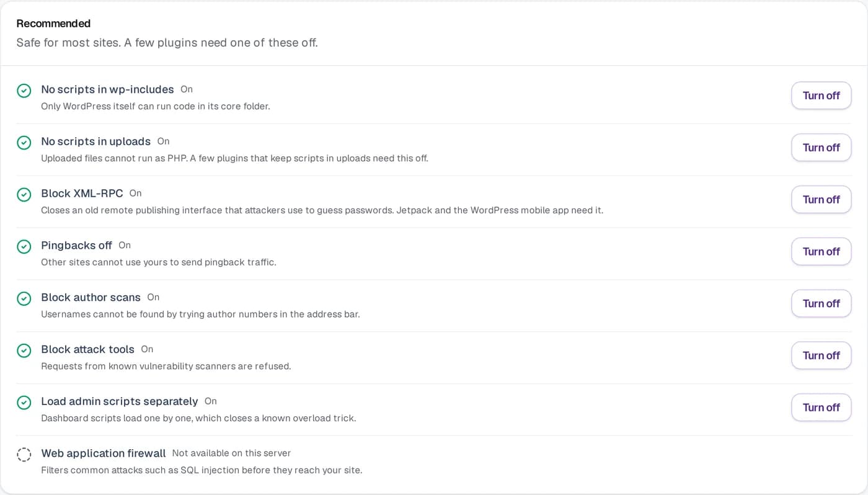Click green check icon beside Block XML-RPC
Image resolution: width=868 pixels, height=495 pixels.
[24, 195]
